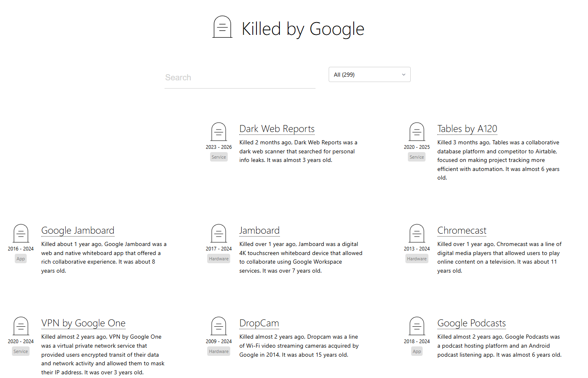
Task: Click the Hardware tag under Chromecast
Action: pos(416,259)
